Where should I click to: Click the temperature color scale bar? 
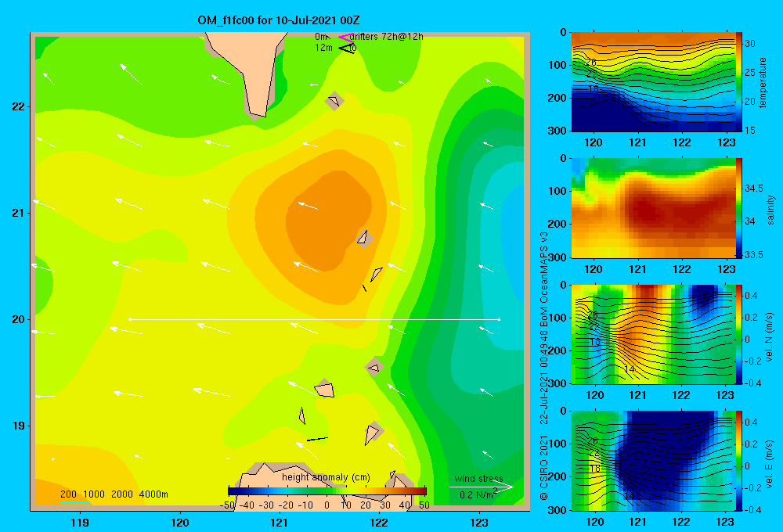[738, 81]
